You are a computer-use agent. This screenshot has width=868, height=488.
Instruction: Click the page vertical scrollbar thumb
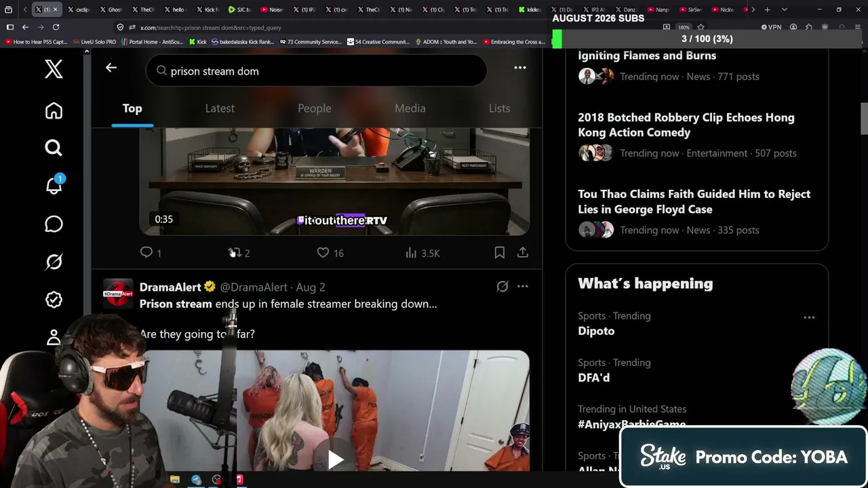point(864,119)
